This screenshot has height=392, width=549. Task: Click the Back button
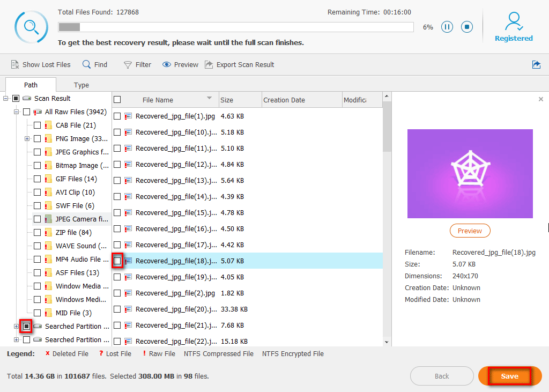pyautogui.click(x=442, y=376)
